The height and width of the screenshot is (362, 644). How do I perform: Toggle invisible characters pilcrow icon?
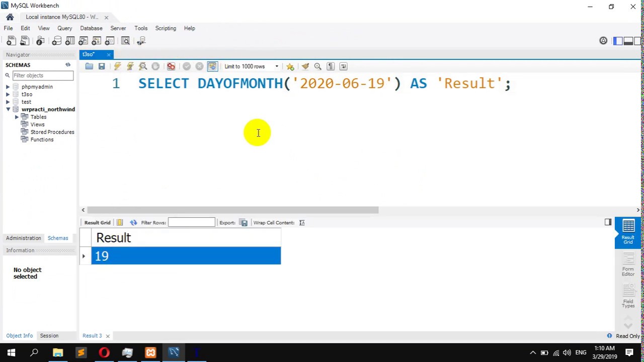pos(331,66)
